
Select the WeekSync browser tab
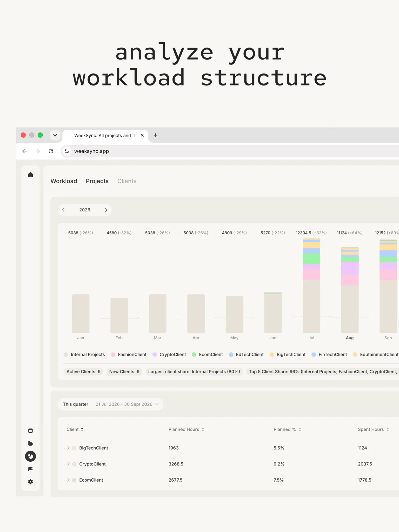105,136
